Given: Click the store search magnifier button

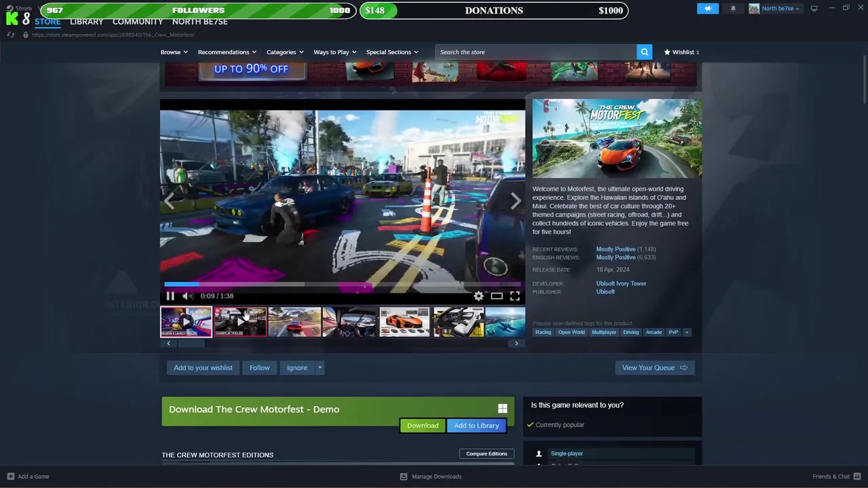Looking at the screenshot, I should (x=644, y=52).
